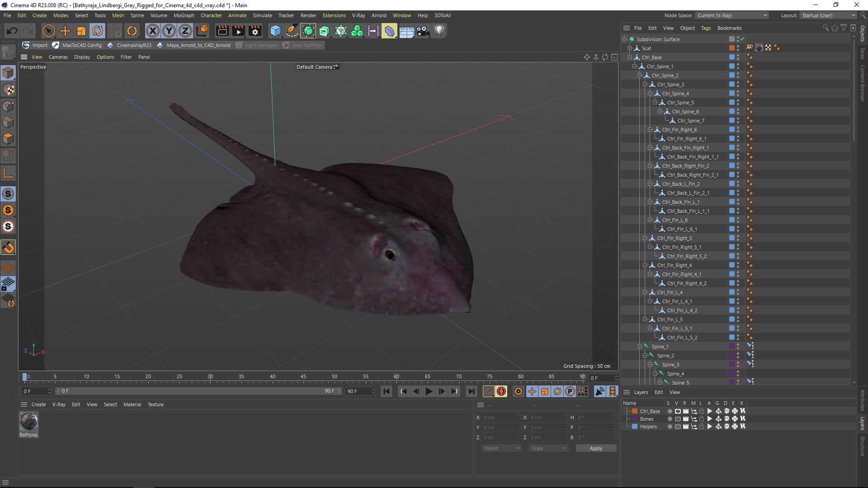Image resolution: width=868 pixels, height=488 pixels.
Task: Add a Cube primitive object
Action: 275,31
